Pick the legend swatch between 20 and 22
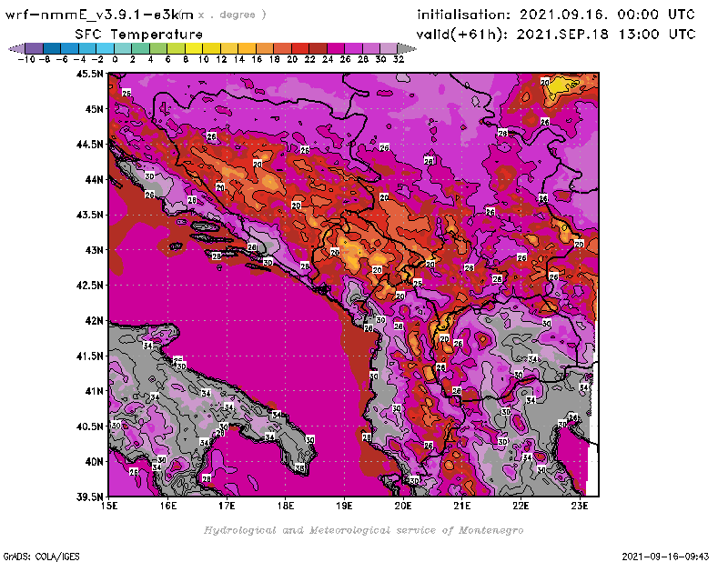 pos(300,48)
